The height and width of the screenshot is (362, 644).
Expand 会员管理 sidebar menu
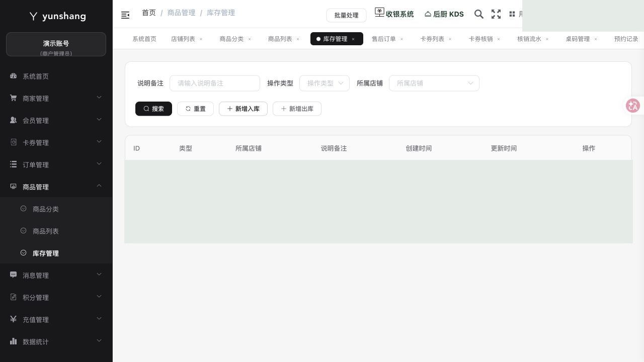pyautogui.click(x=56, y=121)
